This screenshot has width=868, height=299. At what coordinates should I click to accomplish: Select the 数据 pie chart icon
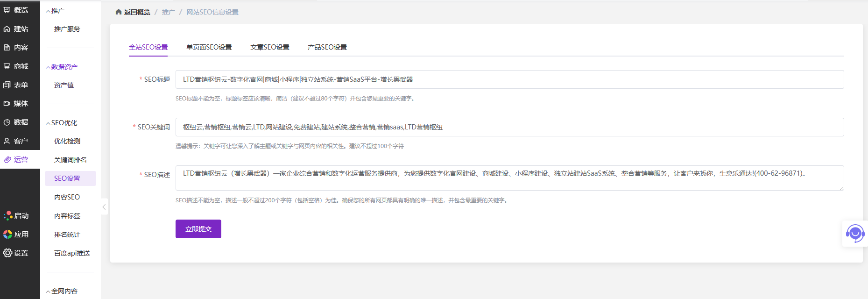[x=7, y=122]
